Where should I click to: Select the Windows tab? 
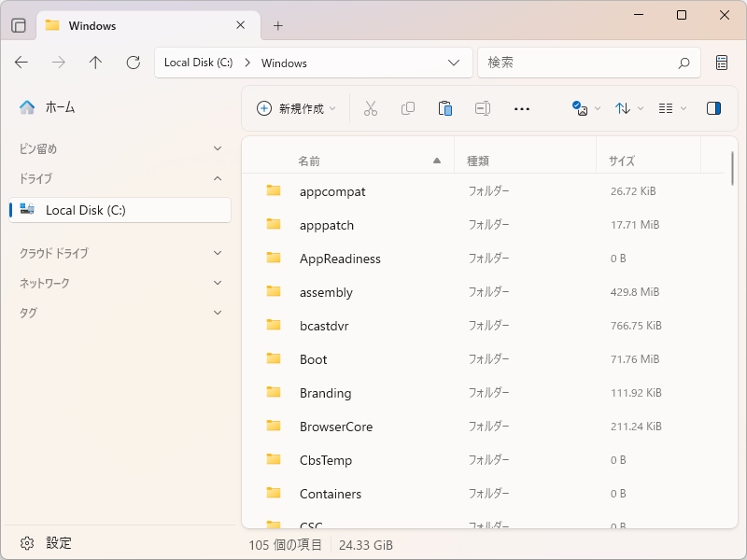93,25
